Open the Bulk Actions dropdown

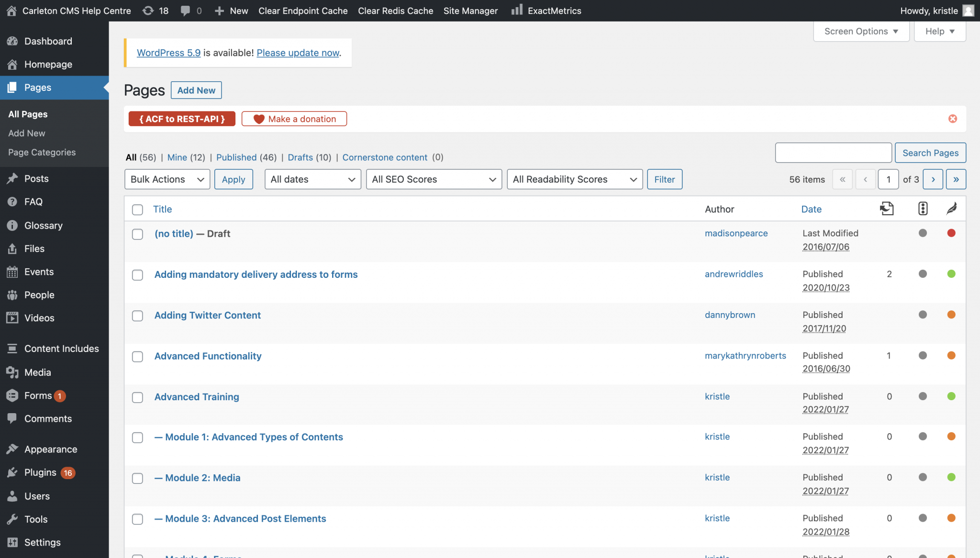coord(167,179)
